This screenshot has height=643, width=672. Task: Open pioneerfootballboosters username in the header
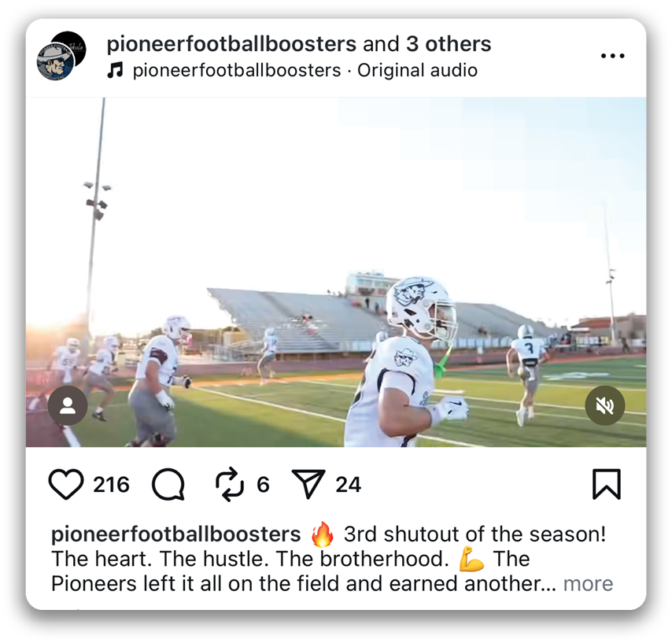pos(231,44)
